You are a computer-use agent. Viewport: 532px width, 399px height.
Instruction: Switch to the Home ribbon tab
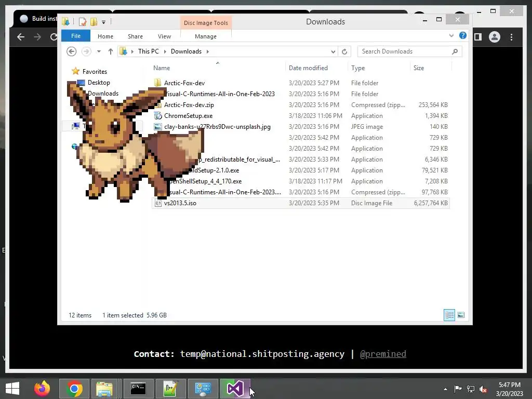tap(105, 36)
